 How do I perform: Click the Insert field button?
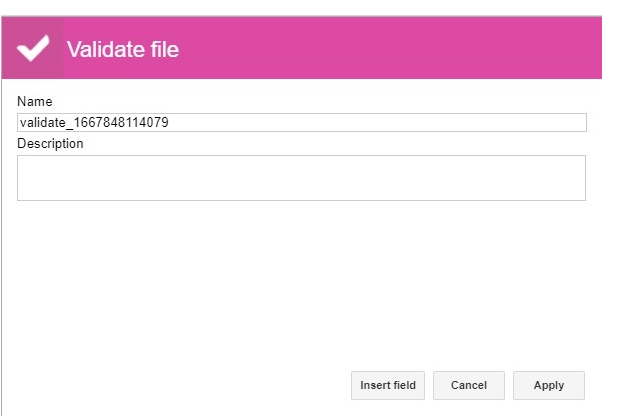tap(388, 385)
